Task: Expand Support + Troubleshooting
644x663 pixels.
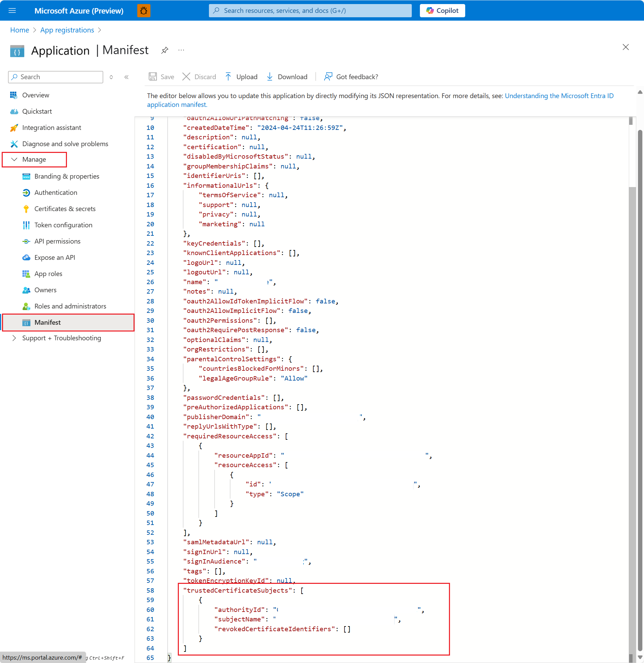Action: pos(61,338)
